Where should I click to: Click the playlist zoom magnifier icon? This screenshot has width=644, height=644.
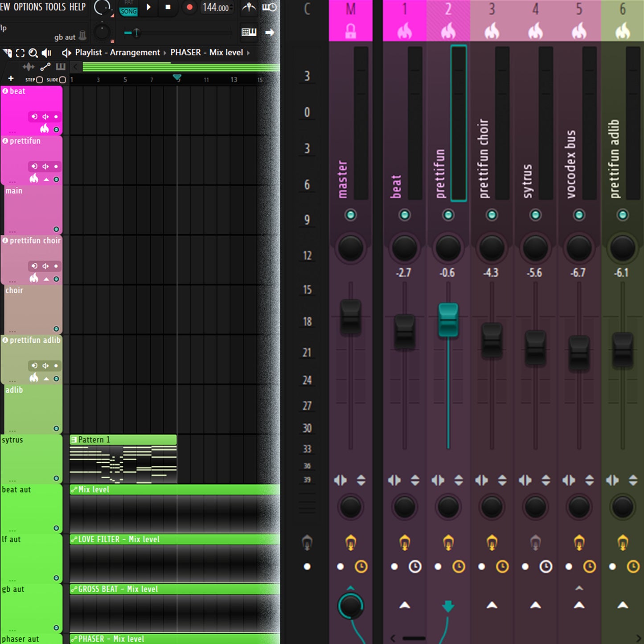pos(33,53)
